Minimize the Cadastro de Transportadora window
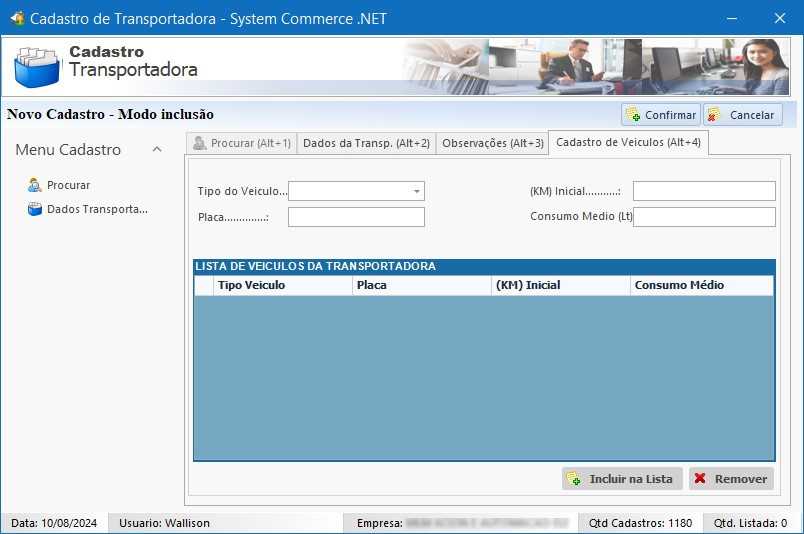The height and width of the screenshot is (534, 804). [x=733, y=18]
